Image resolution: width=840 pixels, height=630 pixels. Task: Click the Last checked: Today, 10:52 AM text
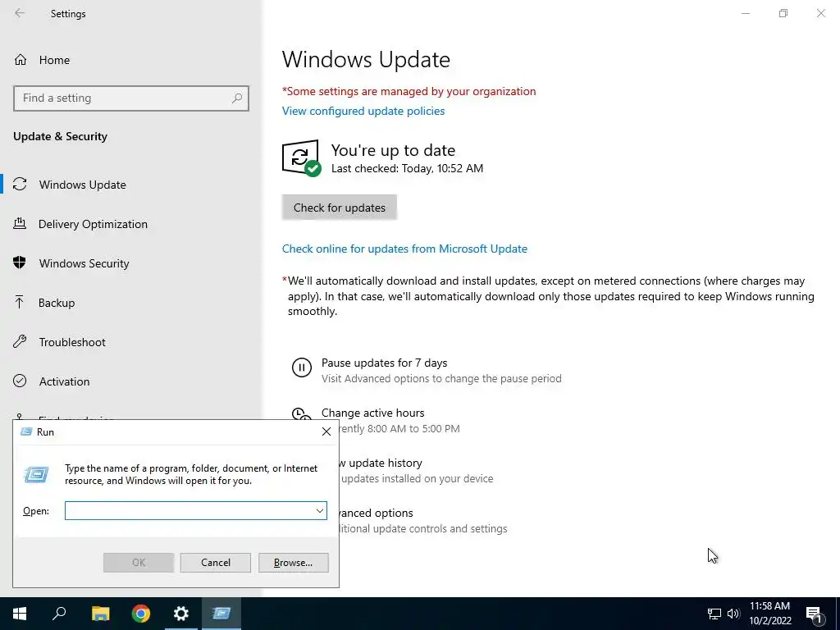click(407, 168)
